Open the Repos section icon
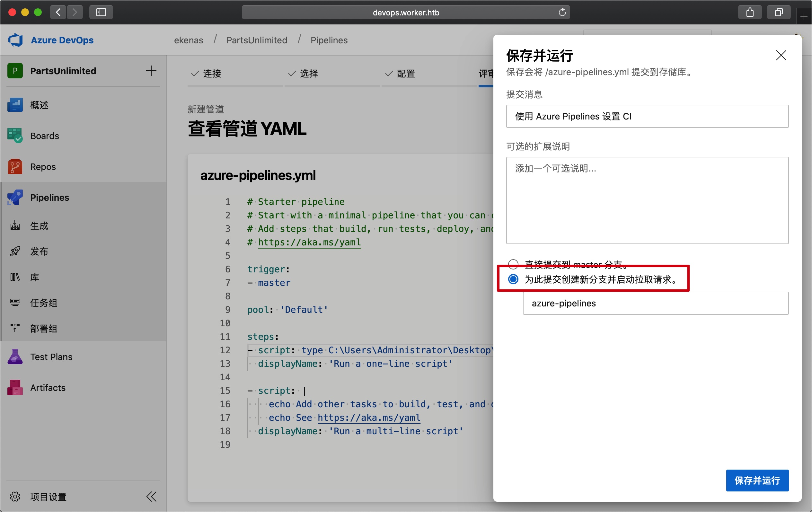The width and height of the screenshot is (812, 512). (15, 167)
